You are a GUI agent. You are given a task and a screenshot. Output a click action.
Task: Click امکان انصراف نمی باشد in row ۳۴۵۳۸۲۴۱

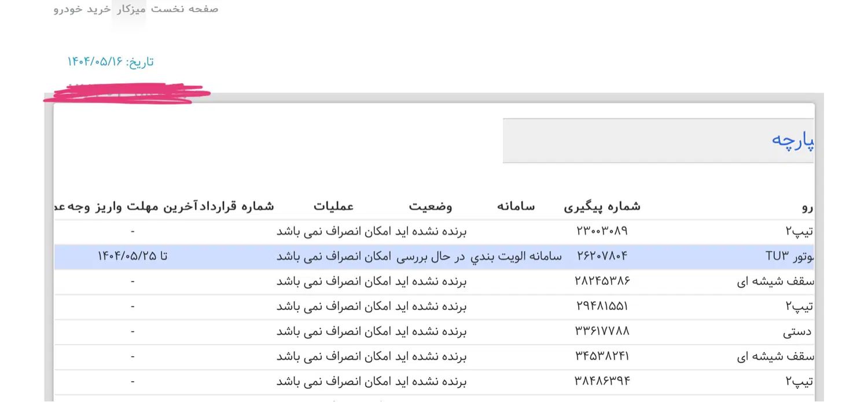(x=333, y=356)
